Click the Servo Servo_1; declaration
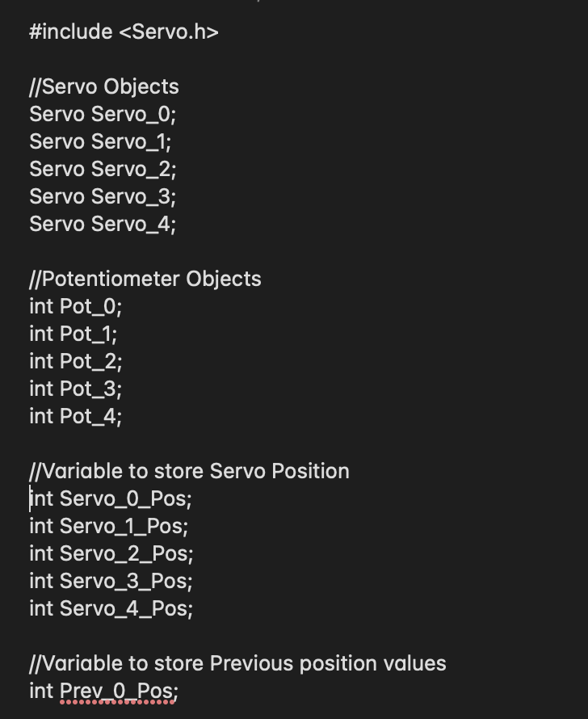588x719 pixels. click(101, 141)
